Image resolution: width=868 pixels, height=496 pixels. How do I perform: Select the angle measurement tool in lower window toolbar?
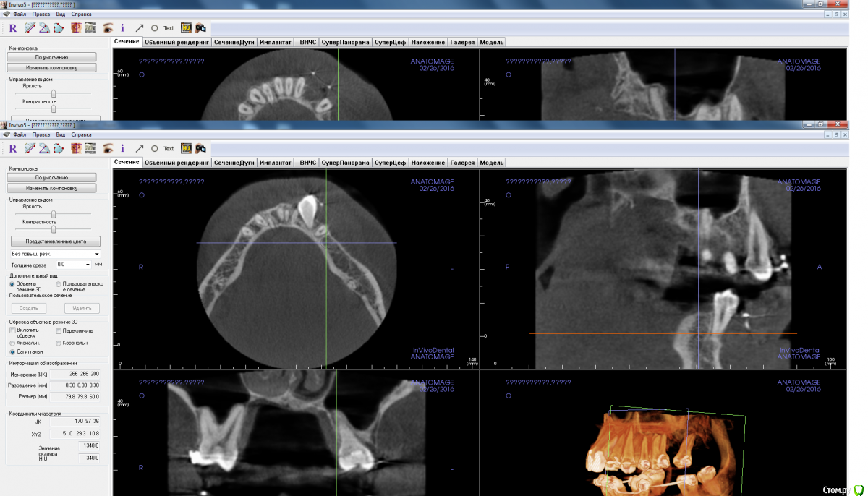click(43, 148)
